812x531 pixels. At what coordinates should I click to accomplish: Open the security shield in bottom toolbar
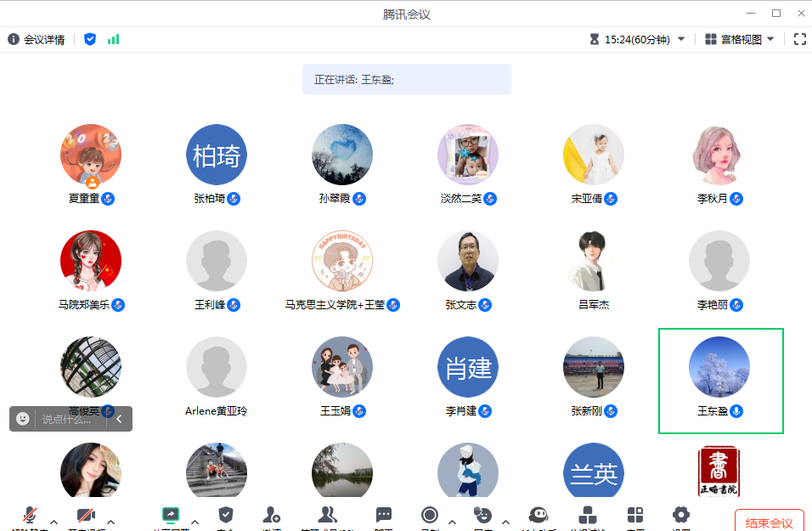pos(225,516)
